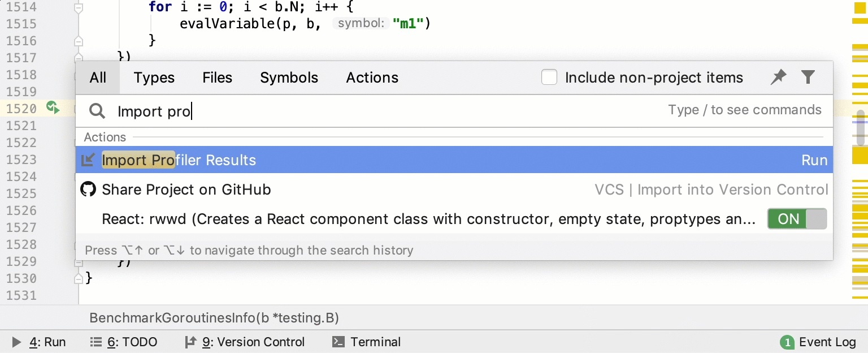Enable Include non-project items checkbox

[x=549, y=78]
